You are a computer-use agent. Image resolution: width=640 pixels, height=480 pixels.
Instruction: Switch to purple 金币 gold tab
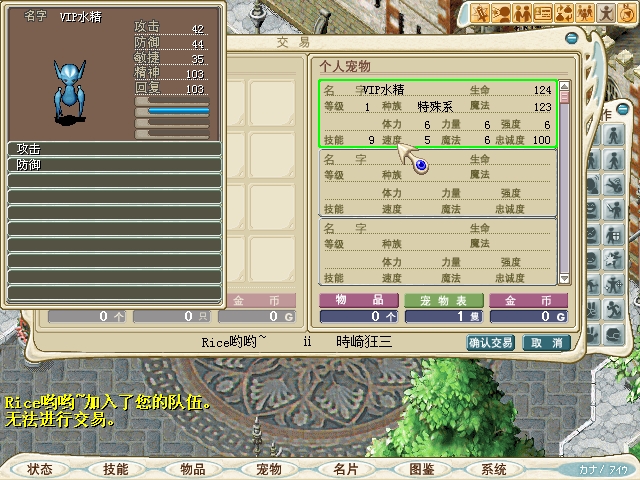[528, 300]
